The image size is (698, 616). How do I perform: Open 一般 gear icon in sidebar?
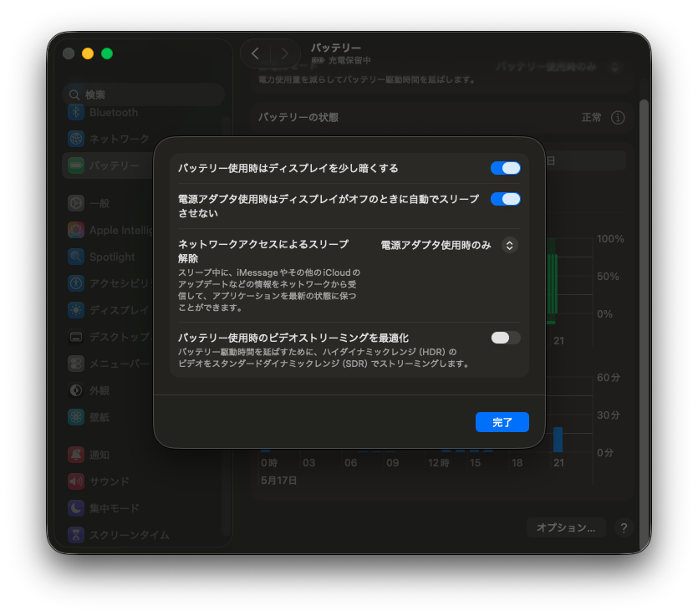point(76,203)
